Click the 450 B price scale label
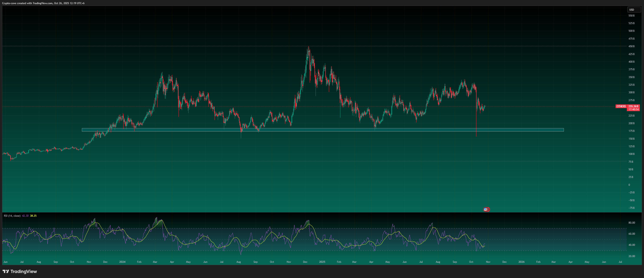 (x=631, y=46)
